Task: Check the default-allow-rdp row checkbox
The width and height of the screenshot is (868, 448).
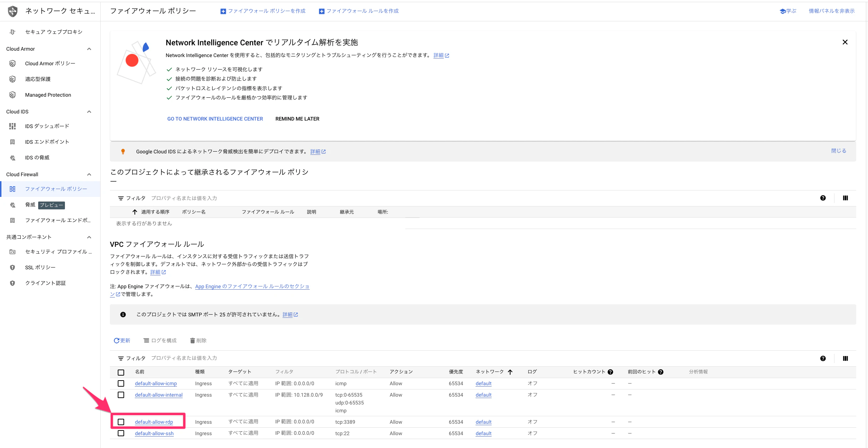Action: pyautogui.click(x=121, y=422)
